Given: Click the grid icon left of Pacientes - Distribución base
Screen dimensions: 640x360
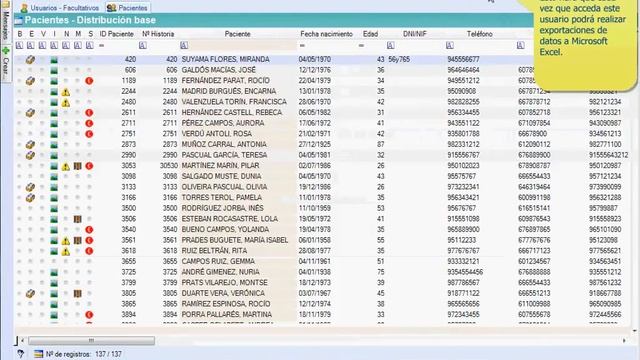Looking at the screenshot, I should pyautogui.click(x=18, y=20).
